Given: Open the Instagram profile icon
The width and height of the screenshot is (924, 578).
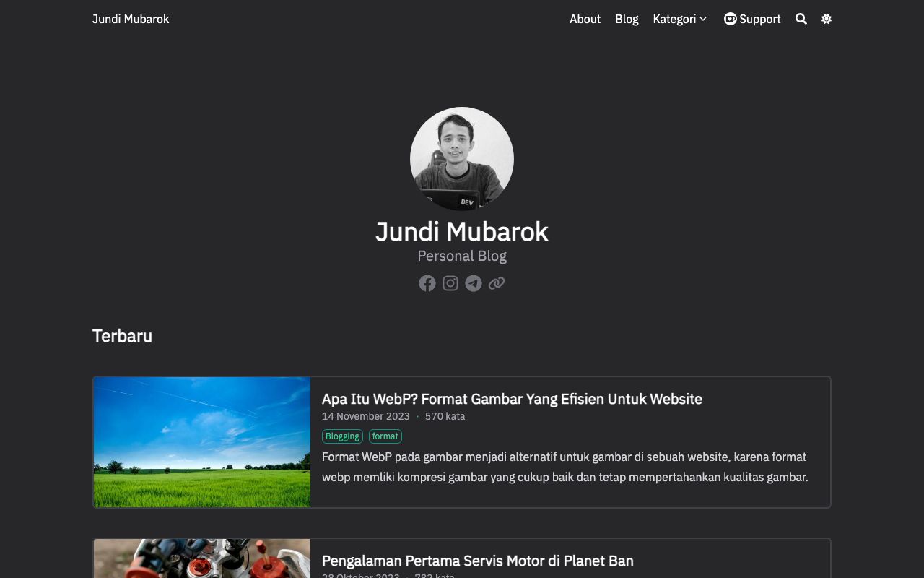Looking at the screenshot, I should coord(450,283).
